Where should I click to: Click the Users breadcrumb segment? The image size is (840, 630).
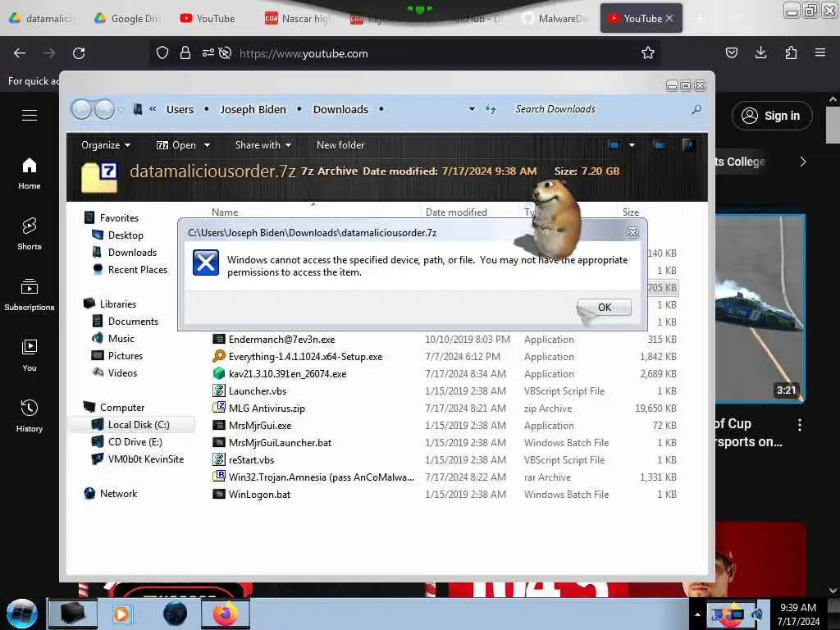(x=180, y=109)
